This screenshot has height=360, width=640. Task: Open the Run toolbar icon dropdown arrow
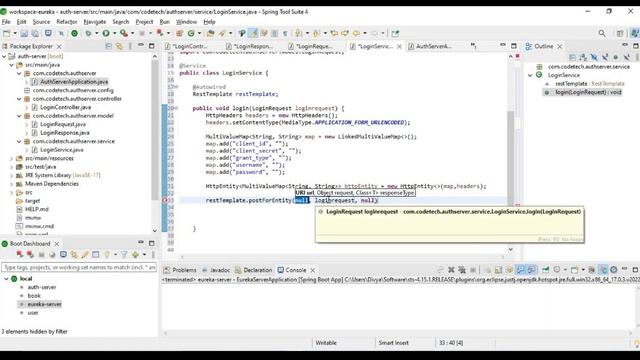click(x=114, y=33)
